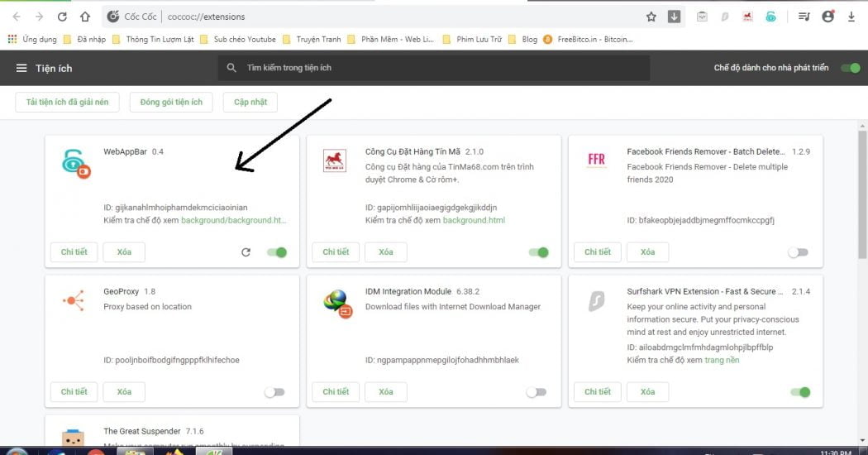
Task: Click the WebAppBar lock extension icon in toolbar
Action: click(770, 17)
